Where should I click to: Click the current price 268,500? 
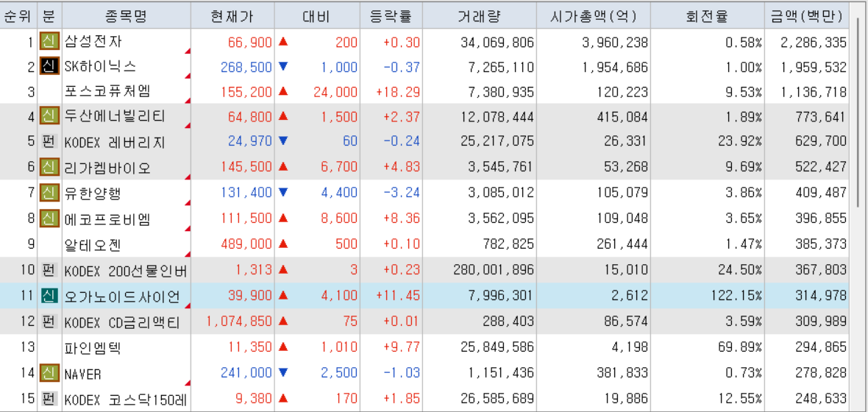coord(246,68)
